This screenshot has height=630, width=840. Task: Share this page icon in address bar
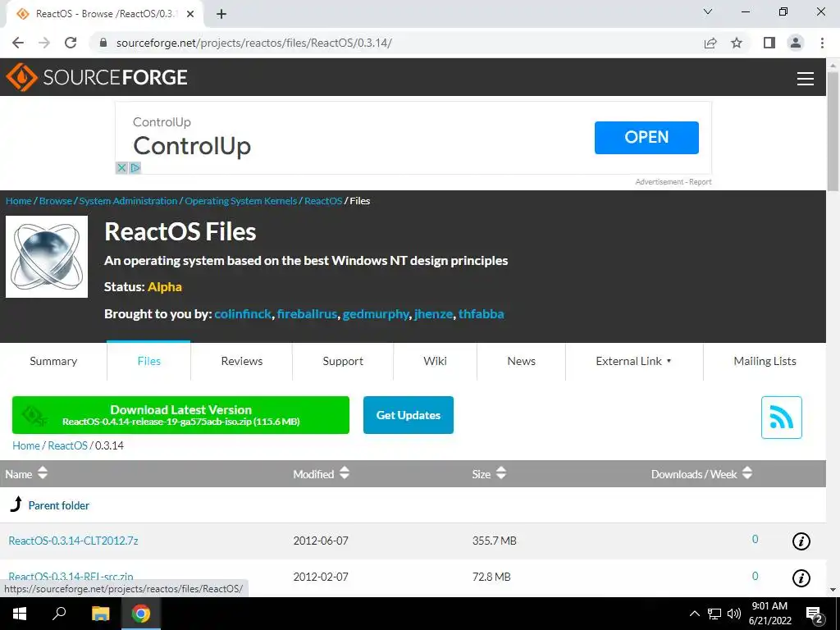(x=710, y=43)
